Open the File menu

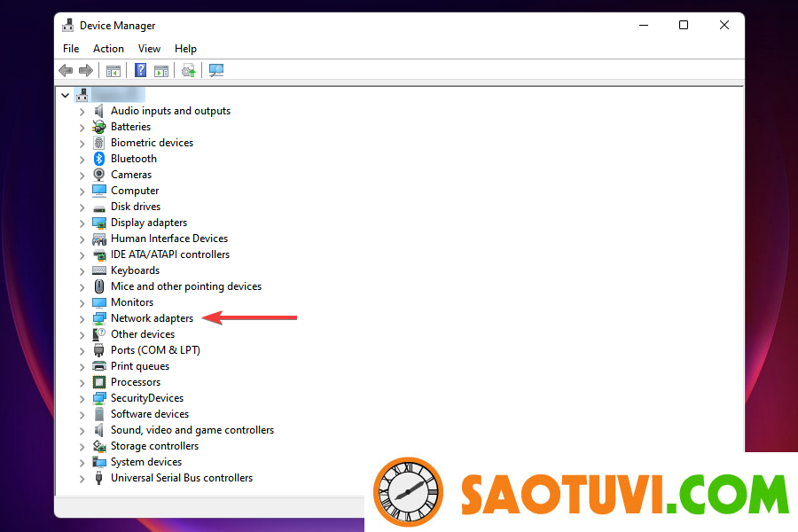(71, 49)
